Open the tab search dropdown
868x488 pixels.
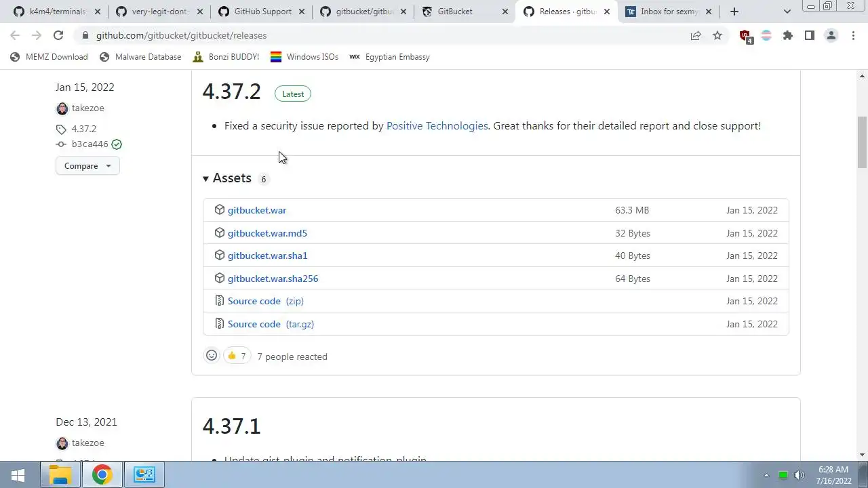click(x=787, y=12)
